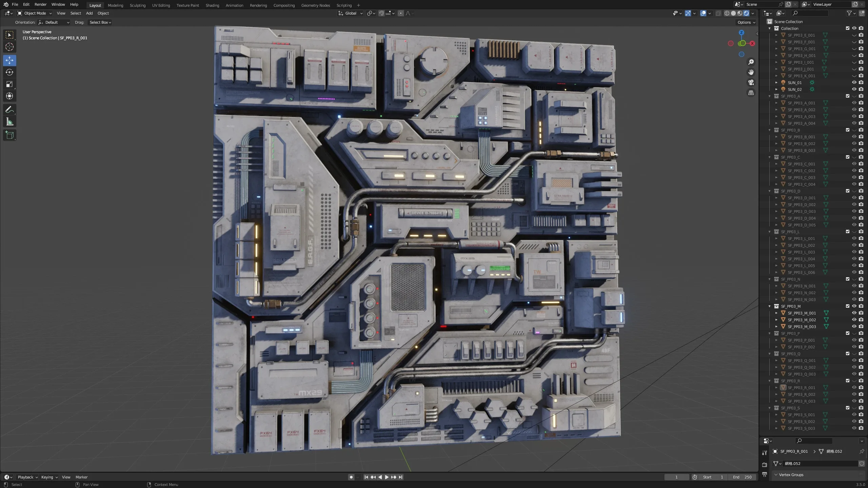Open the Select Box drag dropdown
The width and height of the screenshot is (868, 488).
tap(100, 22)
